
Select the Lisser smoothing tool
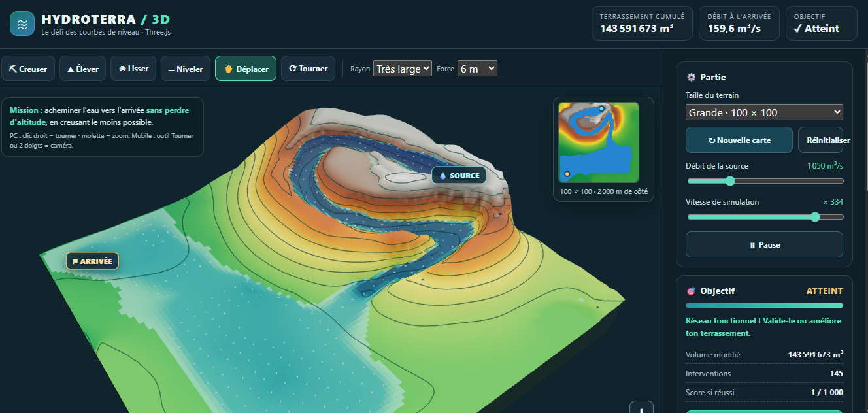click(133, 69)
